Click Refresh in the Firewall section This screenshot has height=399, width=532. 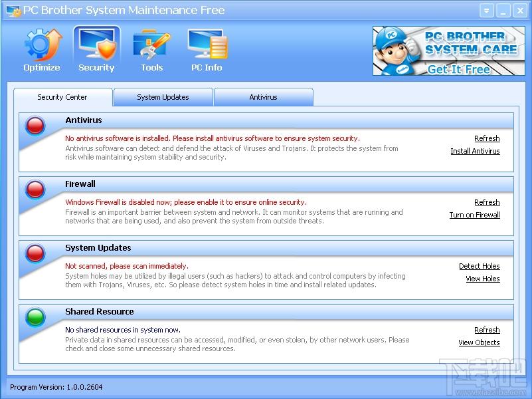coord(487,202)
